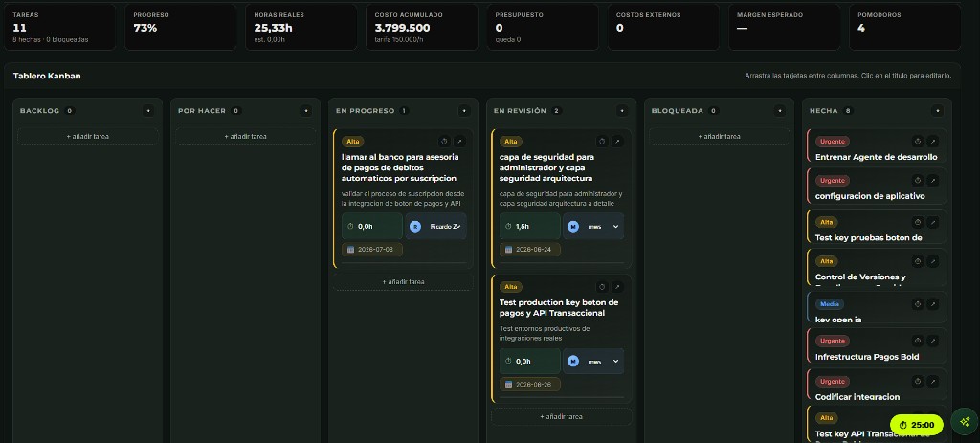Open 'Entrenar Agente de desarrollo' card arrow
Image resolution: width=980 pixels, height=443 pixels.
point(932,142)
